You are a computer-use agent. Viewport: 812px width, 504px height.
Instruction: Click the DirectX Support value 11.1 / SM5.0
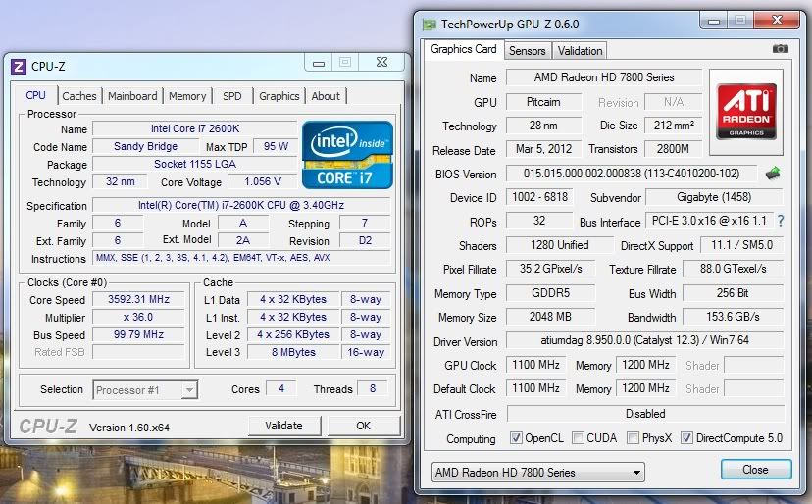(741, 245)
